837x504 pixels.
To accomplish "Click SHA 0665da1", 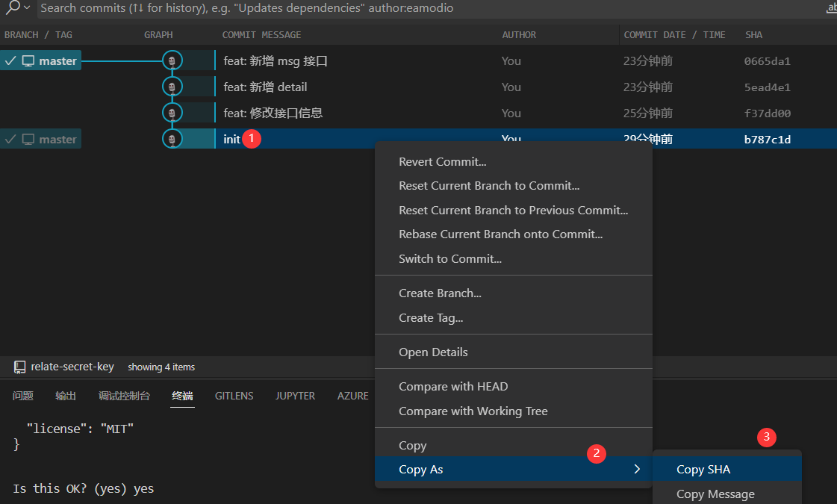I will (x=767, y=61).
